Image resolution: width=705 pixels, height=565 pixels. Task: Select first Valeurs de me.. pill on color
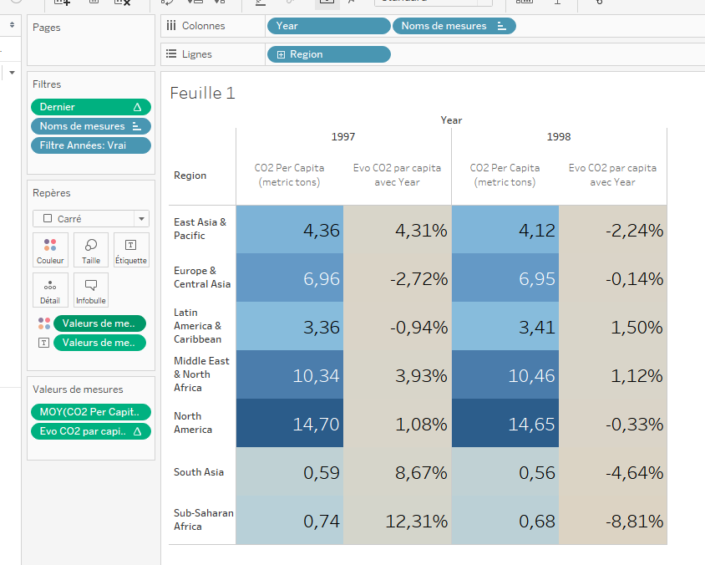[x=100, y=323]
